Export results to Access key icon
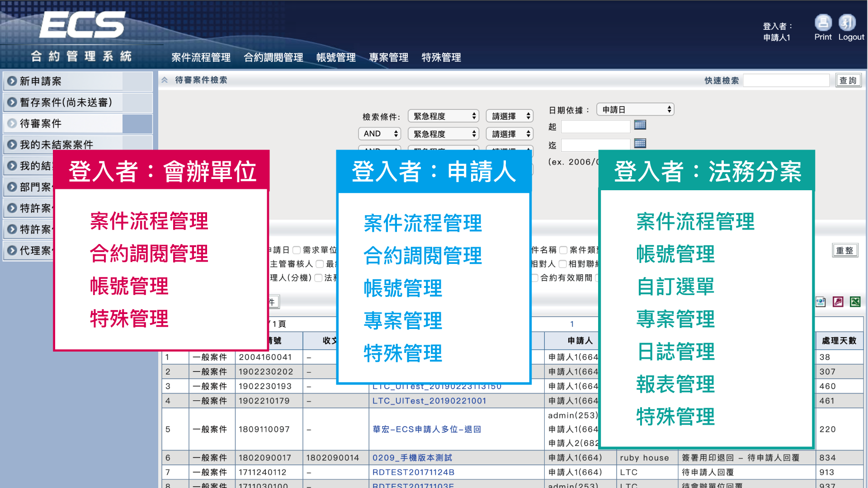 [838, 302]
